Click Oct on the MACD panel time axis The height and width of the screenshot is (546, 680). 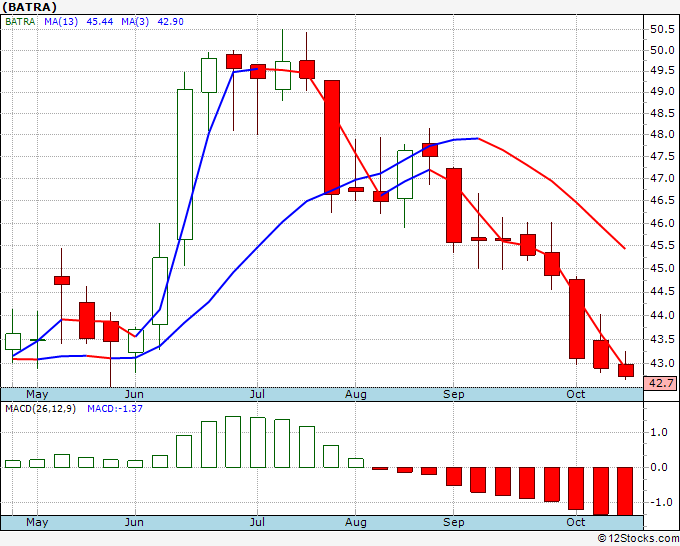[576, 522]
